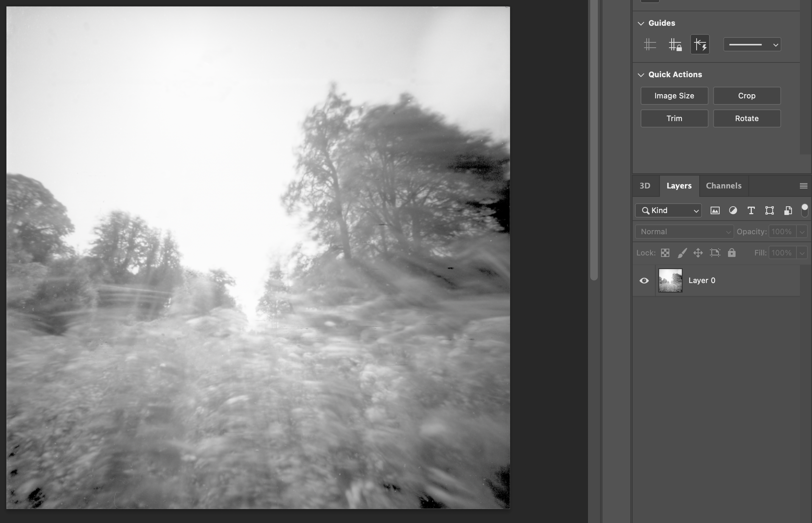Filter layers by pixel layers icon
This screenshot has height=523, width=812.
pyautogui.click(x=715, y=210)
